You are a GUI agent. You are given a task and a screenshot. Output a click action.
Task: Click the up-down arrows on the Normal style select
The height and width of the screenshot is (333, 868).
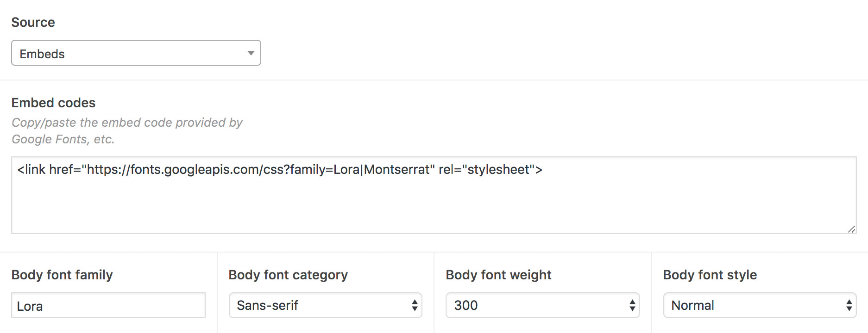coord(849,305)
